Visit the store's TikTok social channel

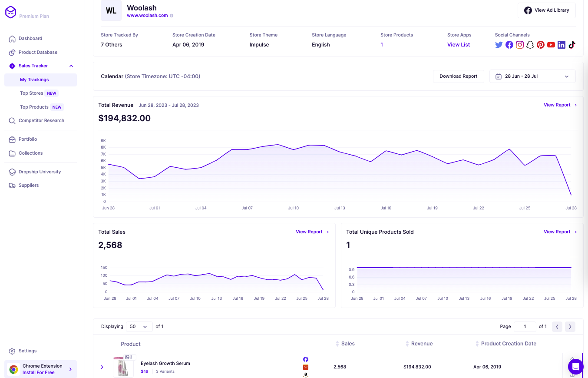coord(572,45)
